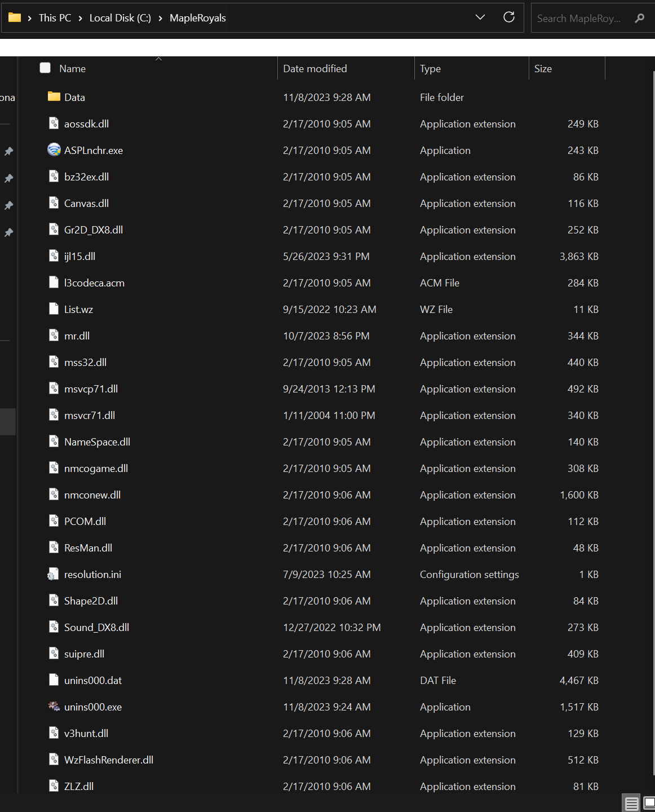Sort files by the Name column
Screen dimensions: 655x812
73,69
